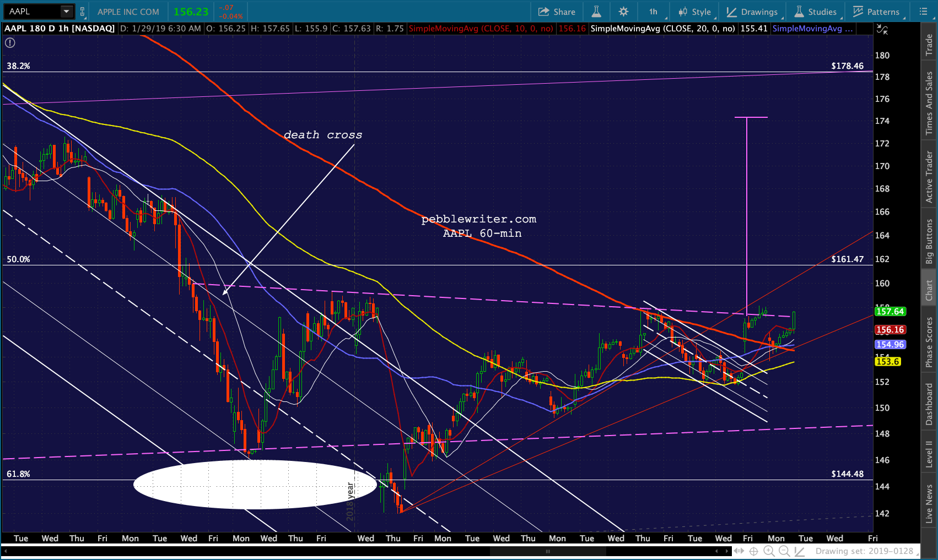Click the $144.48 level label
The height and width of the screenshot is (560, 938).
point(847,474)
